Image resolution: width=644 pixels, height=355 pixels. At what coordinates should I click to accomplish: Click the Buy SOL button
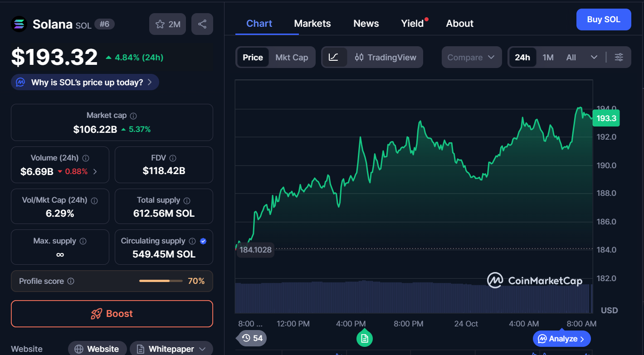603,19
